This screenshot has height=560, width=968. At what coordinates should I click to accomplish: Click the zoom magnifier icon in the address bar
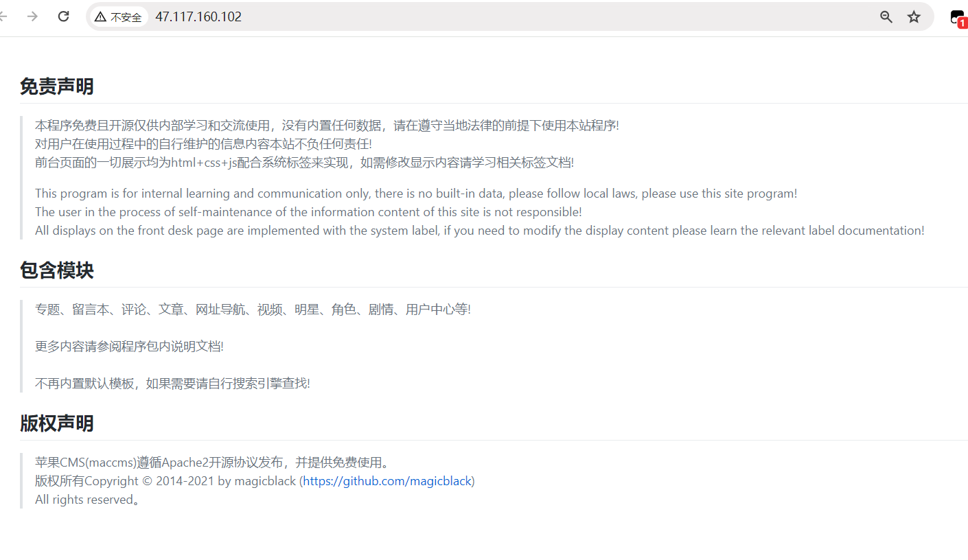886,16
